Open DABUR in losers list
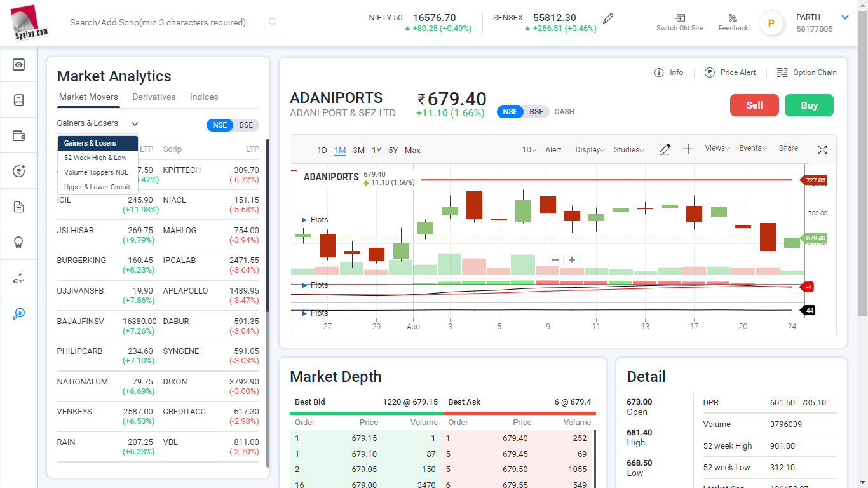 [176, 322]
